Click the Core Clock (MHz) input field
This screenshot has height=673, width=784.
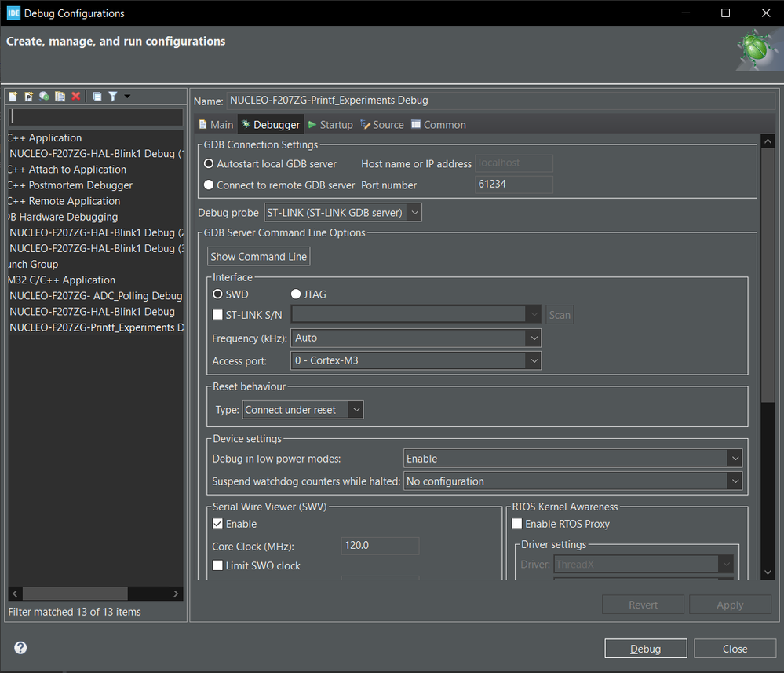pos(380,545)
